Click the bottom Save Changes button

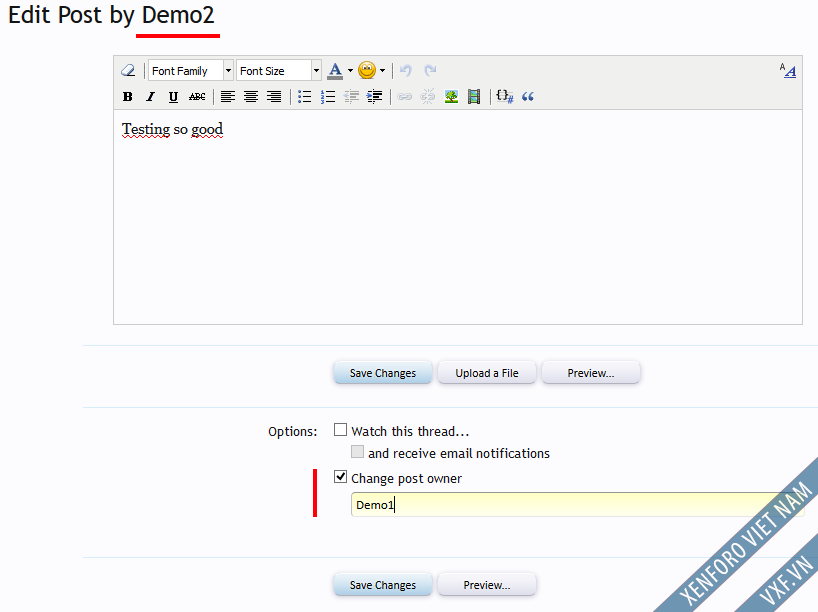[382, 585]
